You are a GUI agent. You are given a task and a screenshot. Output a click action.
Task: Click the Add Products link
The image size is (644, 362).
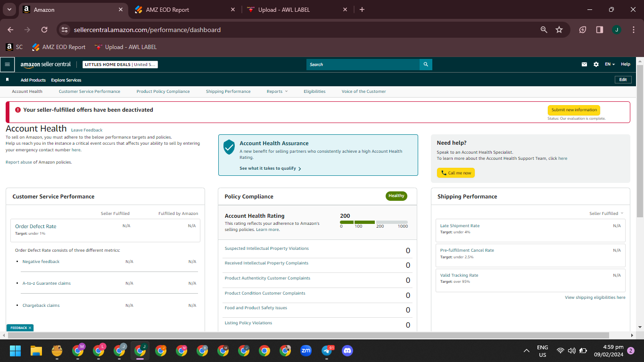coord(33,80)
